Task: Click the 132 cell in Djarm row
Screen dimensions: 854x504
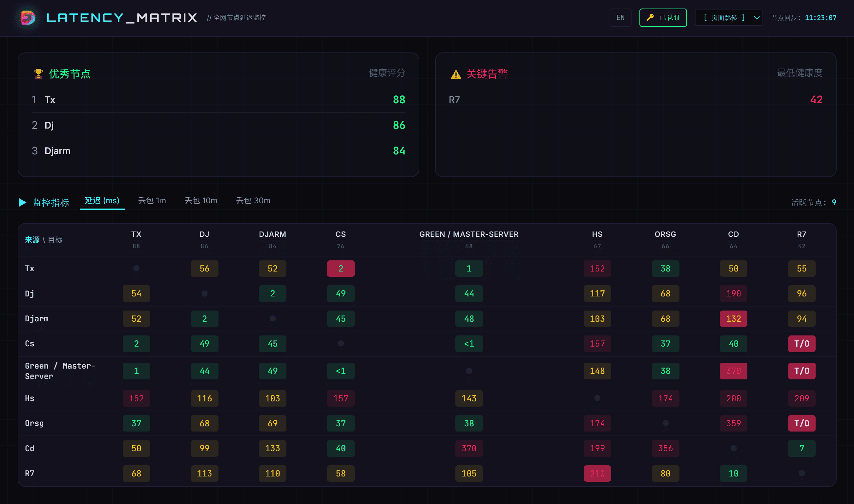Action: pos(733,319)
